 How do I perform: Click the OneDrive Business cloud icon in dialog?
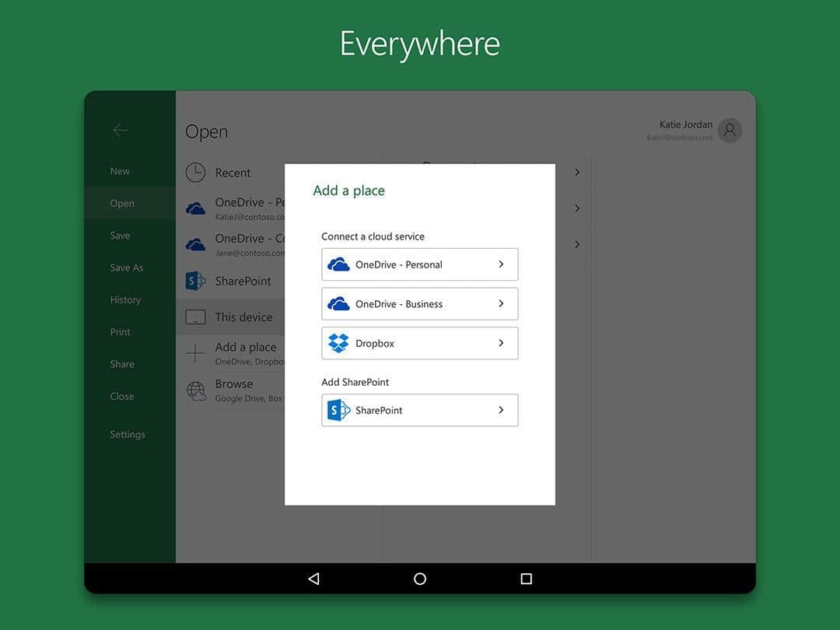[338, 304]
